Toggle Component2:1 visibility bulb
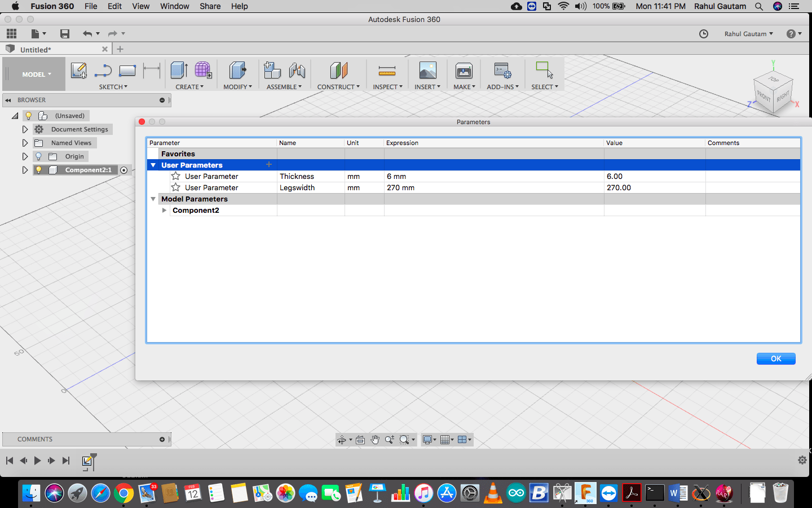Viewport: 812px width, 508px height. pos(38,170)
